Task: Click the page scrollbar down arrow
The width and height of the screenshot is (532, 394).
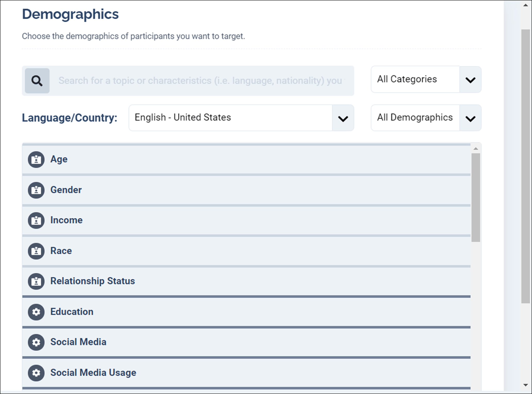Action: pos(526,385)
